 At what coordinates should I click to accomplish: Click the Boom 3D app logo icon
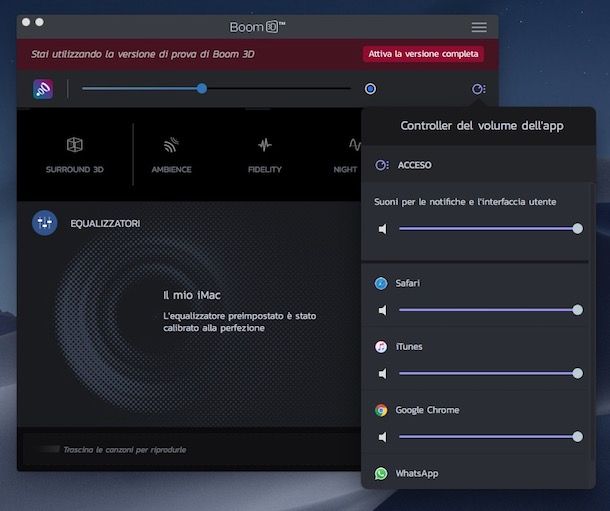click(43, 89)
